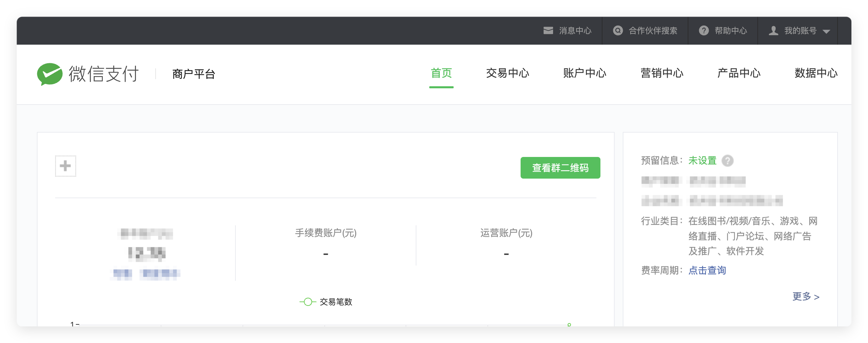Click the user avatar icon for my account
Image resolution: width=868 pixels, height=343 pixels.
coord(773,31)
